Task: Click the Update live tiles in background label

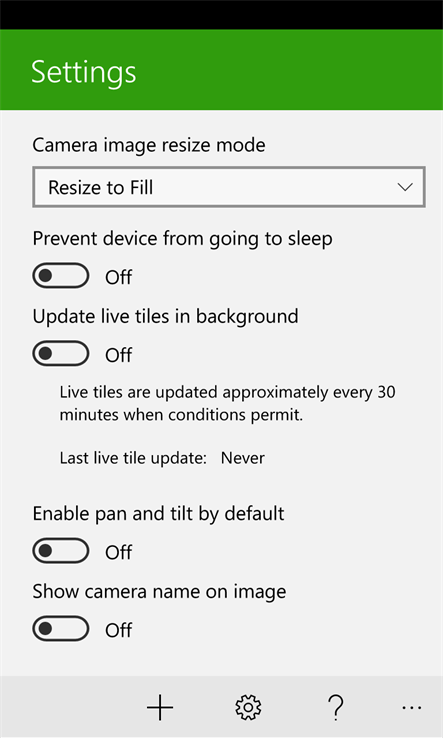Action: [x=165, y=316]
